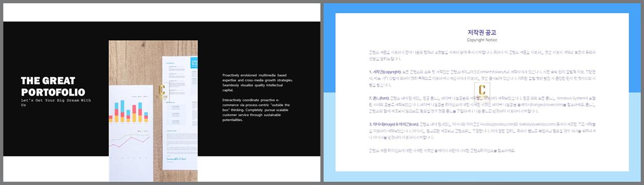Click the chart and resume photo

point(153,110)
